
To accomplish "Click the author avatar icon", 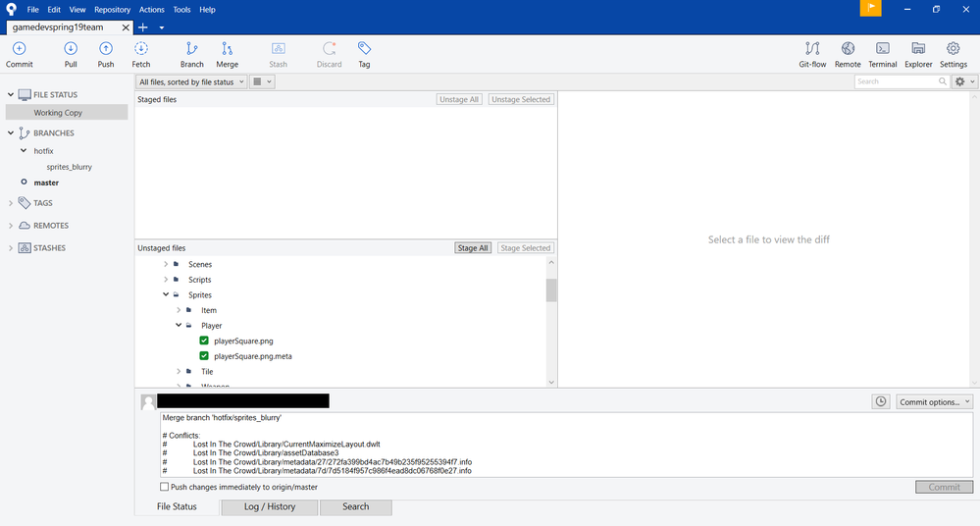I will (x=148, y=401).
